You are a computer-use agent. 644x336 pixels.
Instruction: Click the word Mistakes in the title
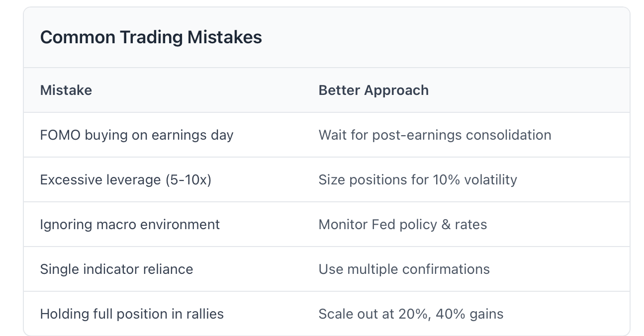click(224, 37)
